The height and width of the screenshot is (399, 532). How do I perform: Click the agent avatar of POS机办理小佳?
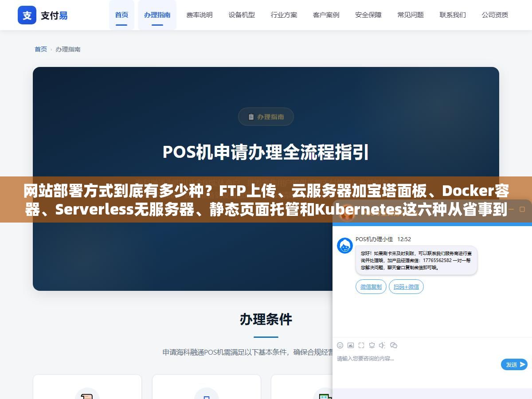tap(345, 246)
